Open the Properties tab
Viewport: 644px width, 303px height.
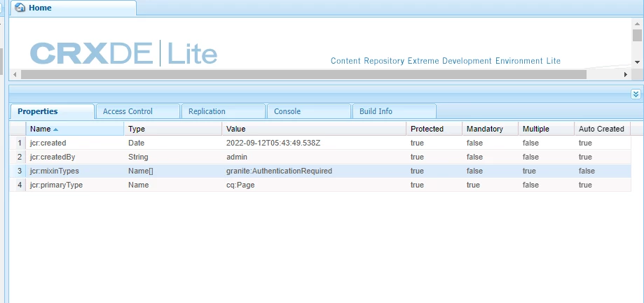click(x=52, y=111)
